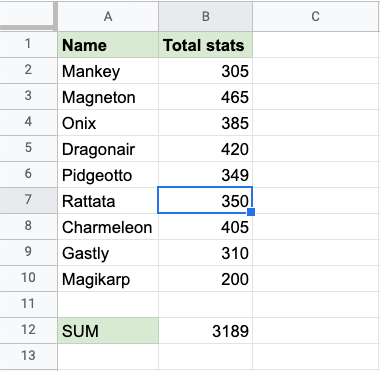
Task: Click the select-all corner box
Action: click(28, 15)
